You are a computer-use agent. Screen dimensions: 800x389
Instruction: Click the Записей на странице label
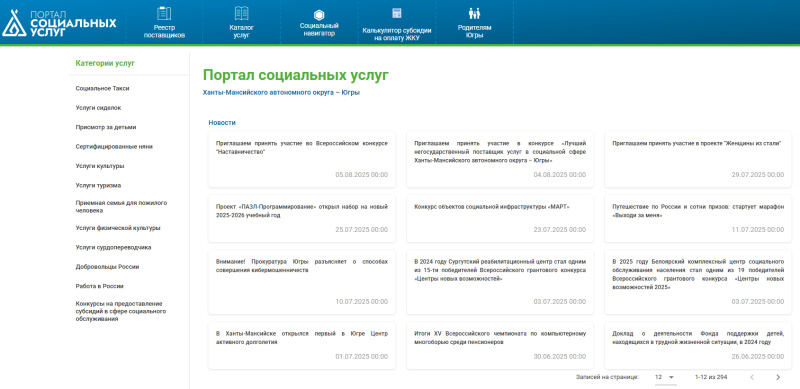pyautogui.click(x=607, y=377)
